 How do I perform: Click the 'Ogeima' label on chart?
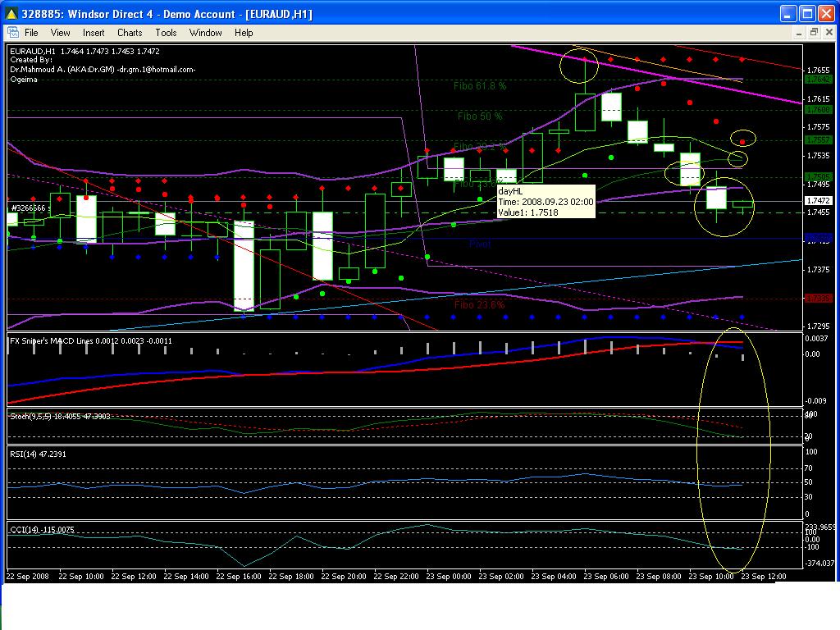tap(24, 80)
